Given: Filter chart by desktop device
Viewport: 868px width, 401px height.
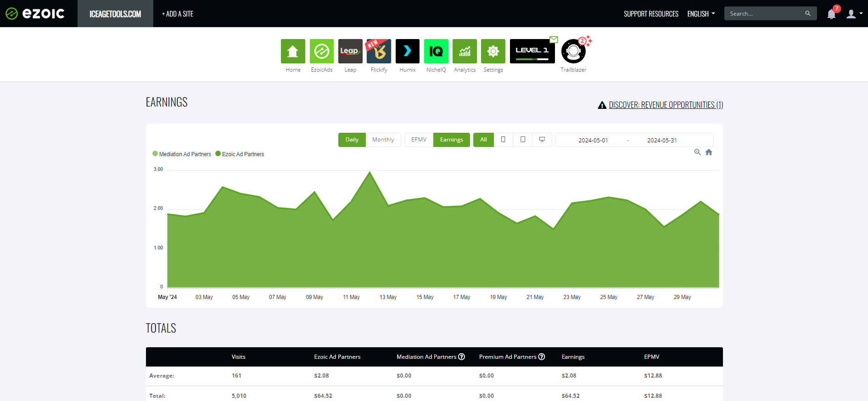Looking at the screenshot, I should [542, 140].
